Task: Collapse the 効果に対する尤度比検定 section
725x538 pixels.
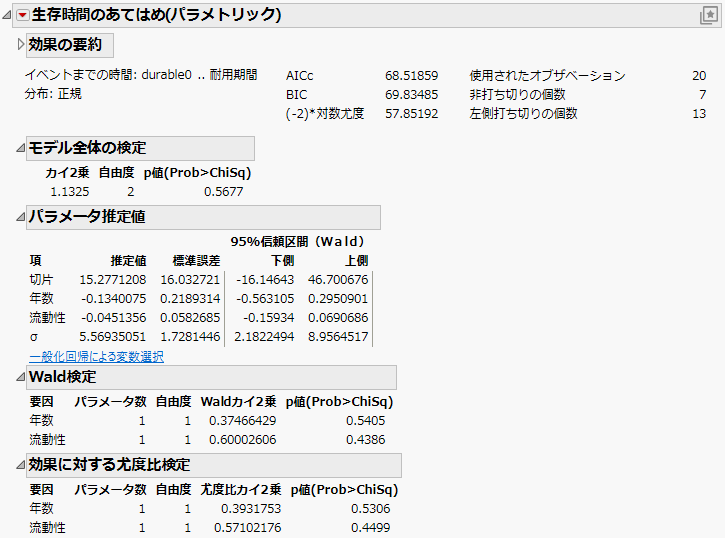Action: [21, 465]
